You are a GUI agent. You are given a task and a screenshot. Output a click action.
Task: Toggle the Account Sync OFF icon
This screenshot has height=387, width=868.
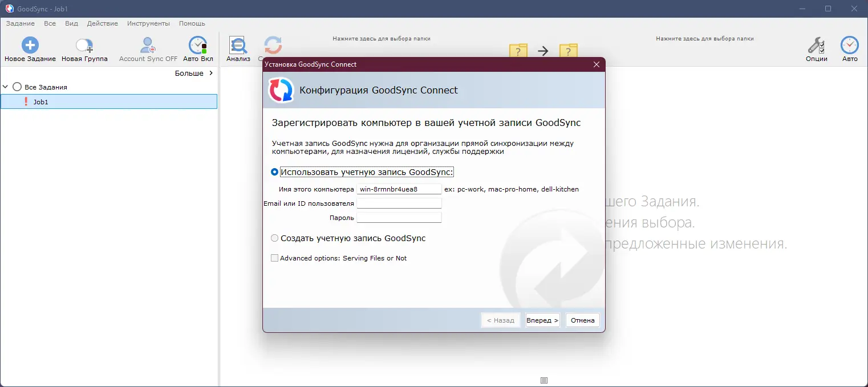pyautogui.click(x=148, y=46)
